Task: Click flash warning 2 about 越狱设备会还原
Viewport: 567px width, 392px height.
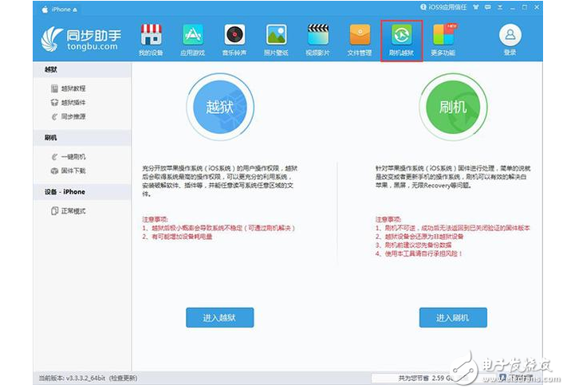Action: (x=419, y=237)
